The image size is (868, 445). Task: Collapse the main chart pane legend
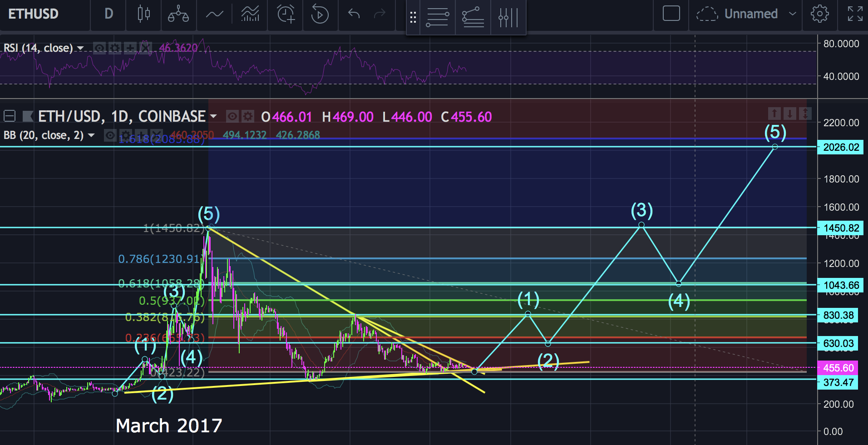point(10,117)
